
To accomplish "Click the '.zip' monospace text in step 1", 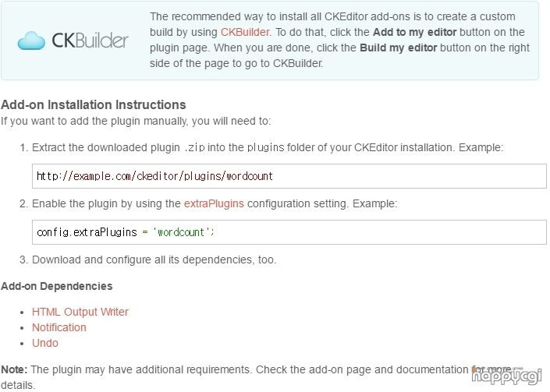I will [194, 147].
